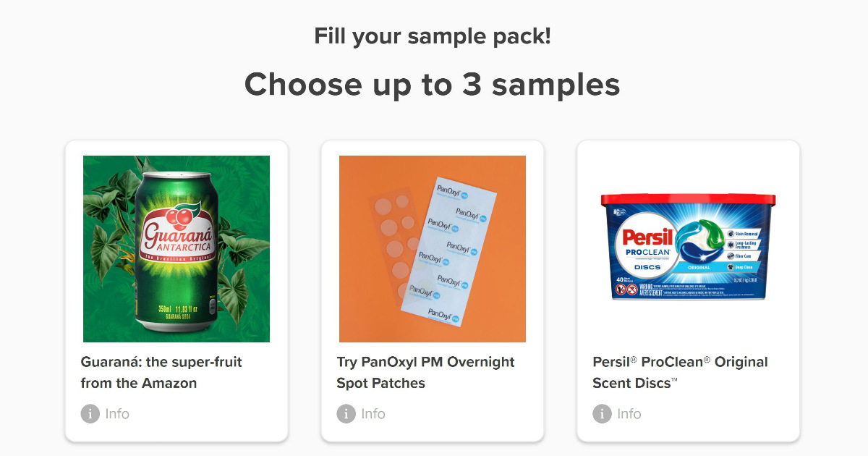Select the Guaraná Antarctica can image
This screenshot has height=456, width=868.
[x=176, y=248]
